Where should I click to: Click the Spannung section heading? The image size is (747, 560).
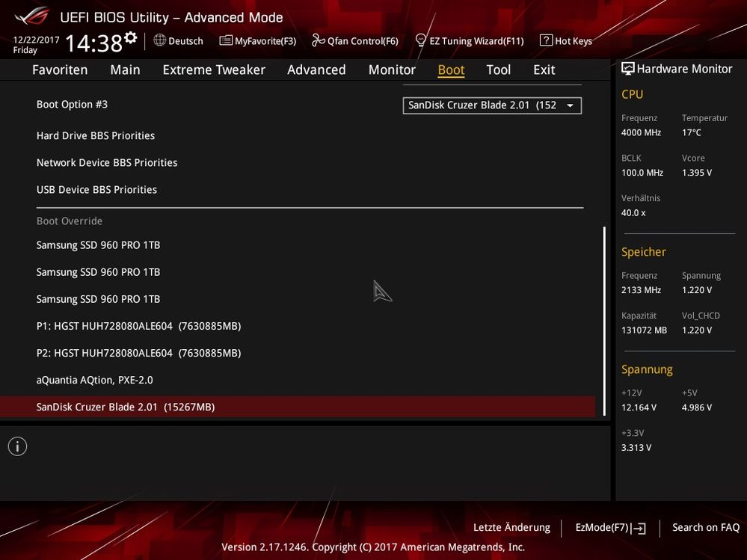tap(647, 369)
